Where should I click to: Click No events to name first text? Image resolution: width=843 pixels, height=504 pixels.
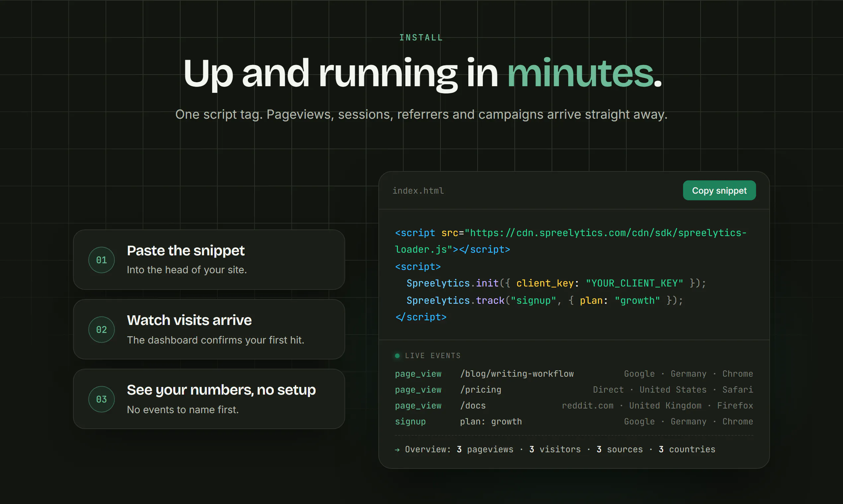coord(183,409)
